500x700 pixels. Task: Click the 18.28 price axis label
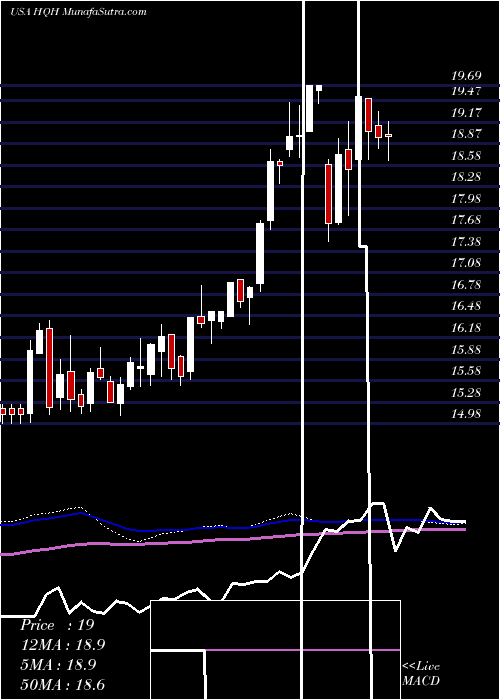point(467,177)
